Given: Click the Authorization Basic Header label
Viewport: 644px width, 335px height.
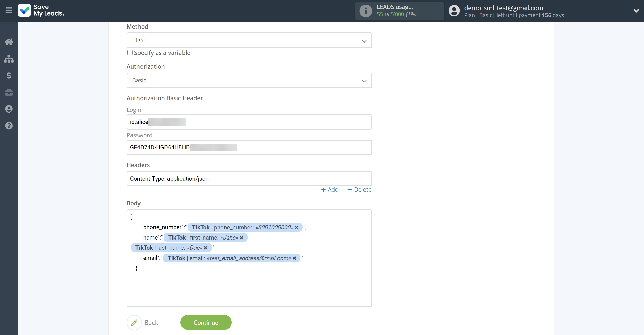Looking at the screenshot, I should [x=165, y=98].
